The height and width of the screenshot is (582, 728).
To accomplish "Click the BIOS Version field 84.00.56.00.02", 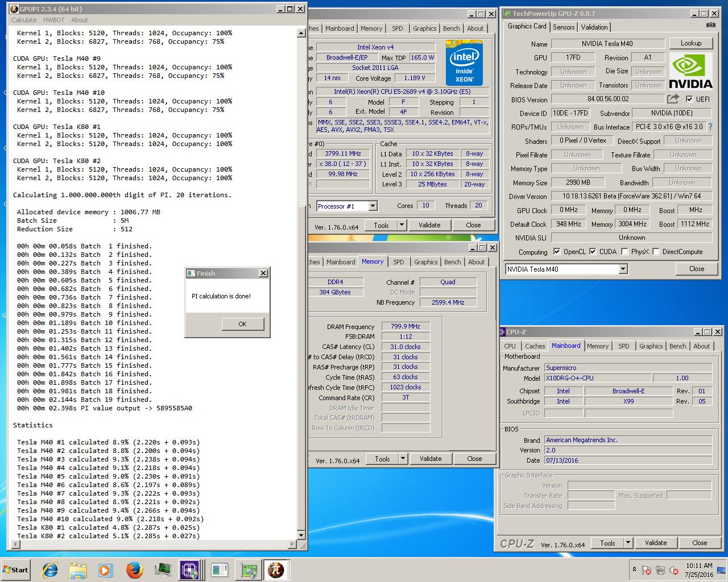I will (608, 99).
